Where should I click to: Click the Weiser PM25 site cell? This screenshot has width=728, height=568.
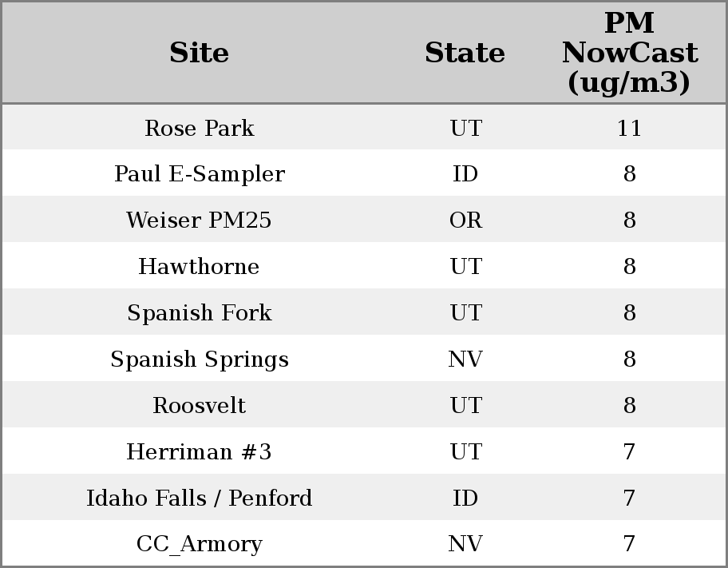[x=200, y=220]
